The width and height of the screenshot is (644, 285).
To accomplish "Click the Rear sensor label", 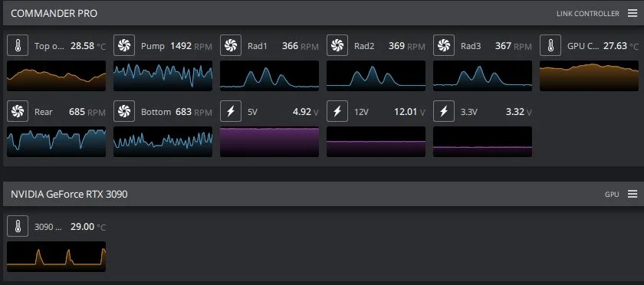I will [x=43, y=112].
